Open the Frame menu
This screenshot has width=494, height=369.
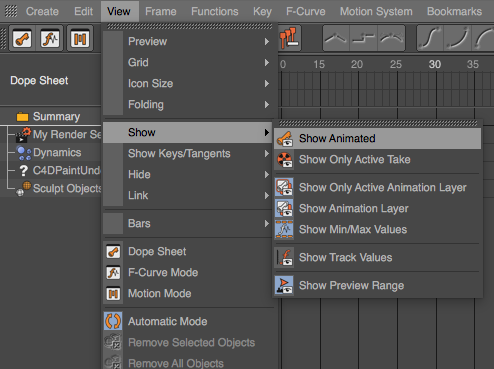[x=161, y=11]
